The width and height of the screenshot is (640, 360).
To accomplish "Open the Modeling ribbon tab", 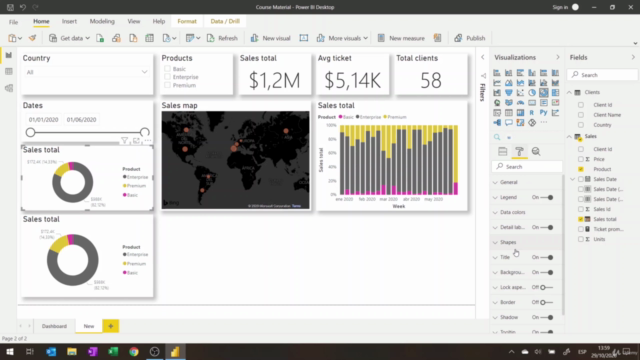I will tap(102, 21).
